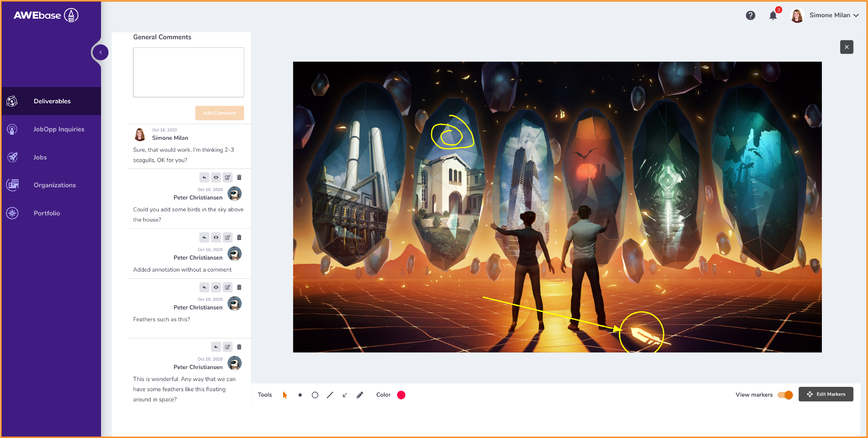
Task: Select the arrow annotation tool
Action: tap(345, 395)
